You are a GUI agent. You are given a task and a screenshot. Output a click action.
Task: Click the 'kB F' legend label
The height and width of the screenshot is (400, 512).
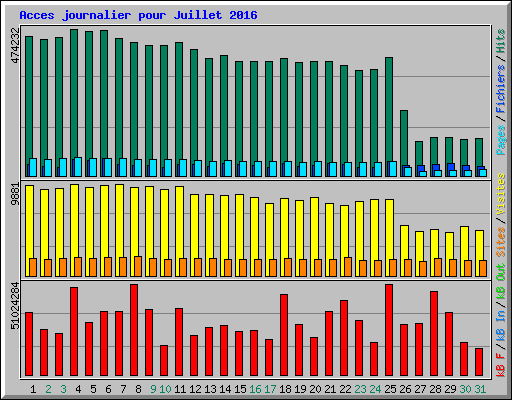501,365
